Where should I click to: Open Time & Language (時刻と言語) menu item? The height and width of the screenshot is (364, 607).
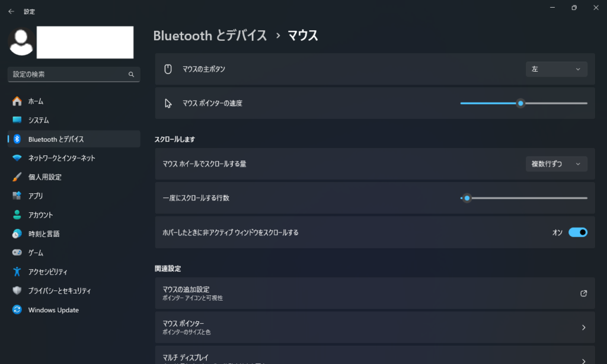point(44,234)
